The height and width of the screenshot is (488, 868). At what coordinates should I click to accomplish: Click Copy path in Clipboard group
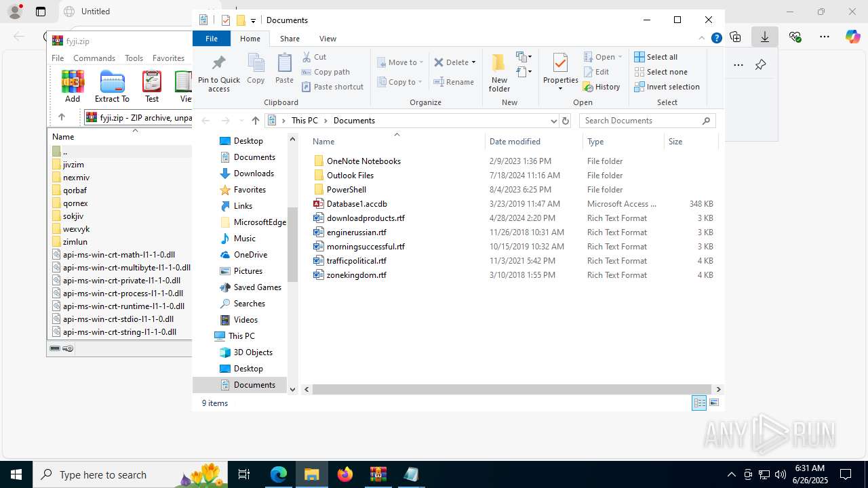(x=325, y=72)
